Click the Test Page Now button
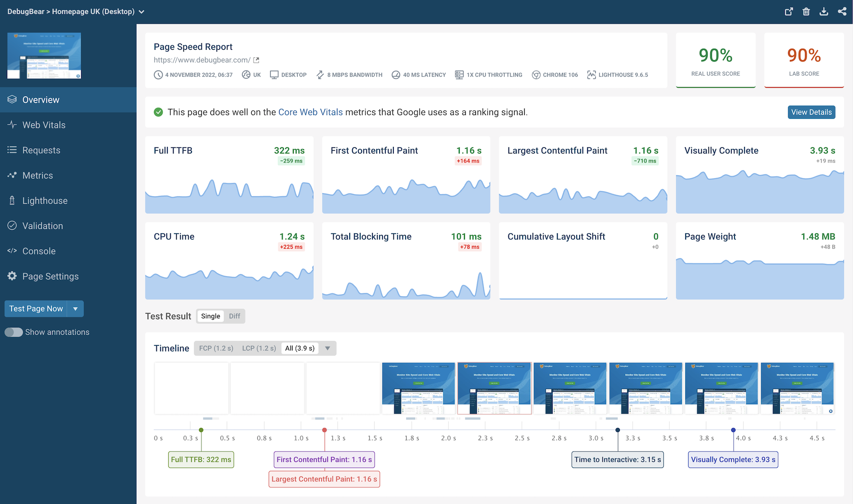 [x=36, y=309]
